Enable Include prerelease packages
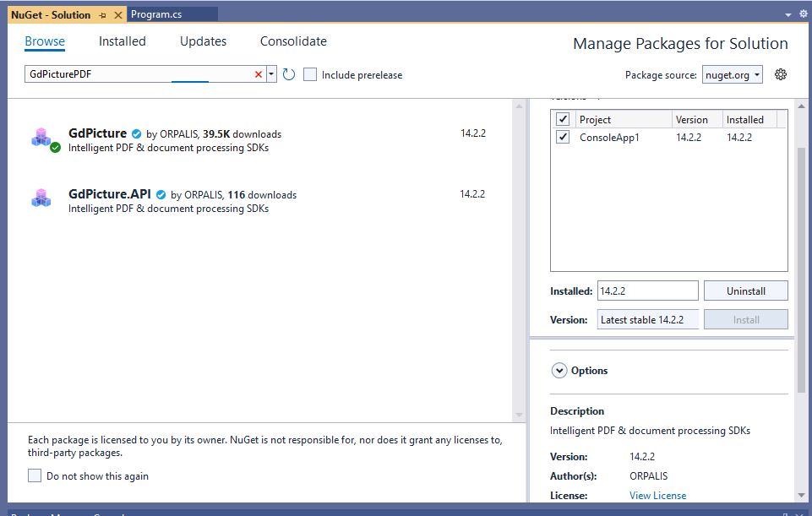 [310, 74]
